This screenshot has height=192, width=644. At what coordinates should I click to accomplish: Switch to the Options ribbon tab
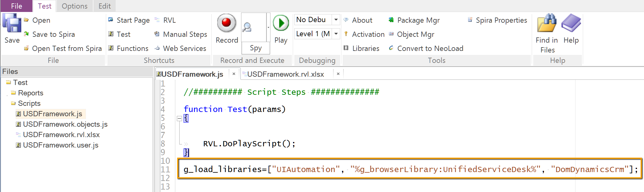pyautogui.click(x=74, y=6)
